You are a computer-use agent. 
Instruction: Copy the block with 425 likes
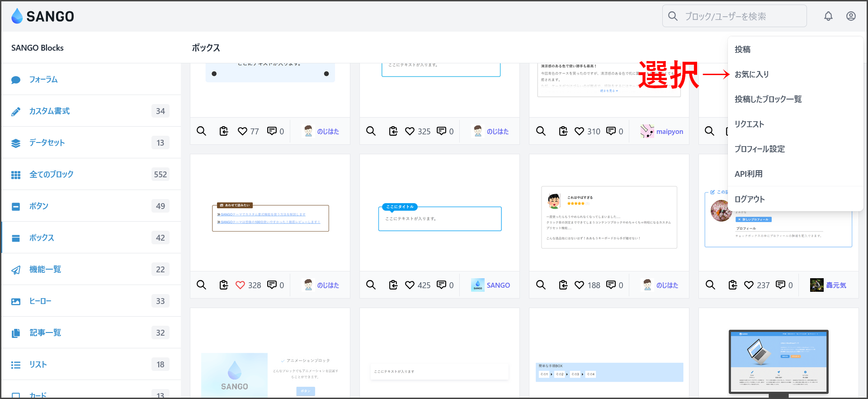click(393, 285)
